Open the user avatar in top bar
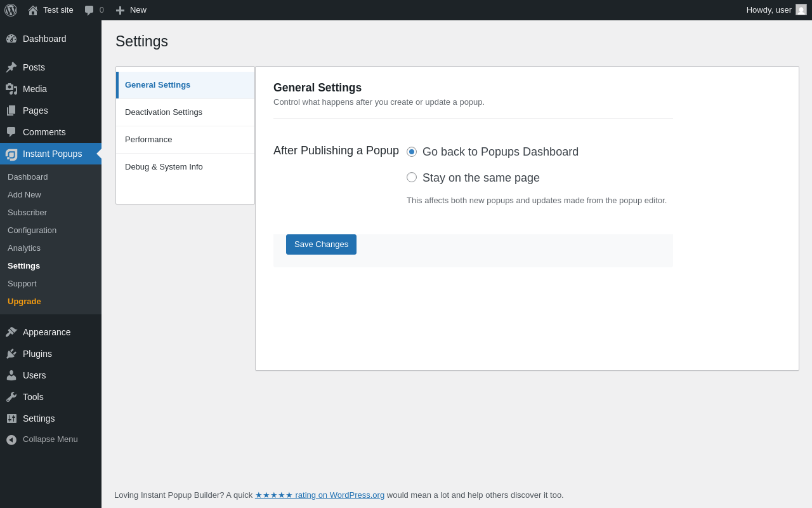The image size is (812, 508). pos(801,10)
